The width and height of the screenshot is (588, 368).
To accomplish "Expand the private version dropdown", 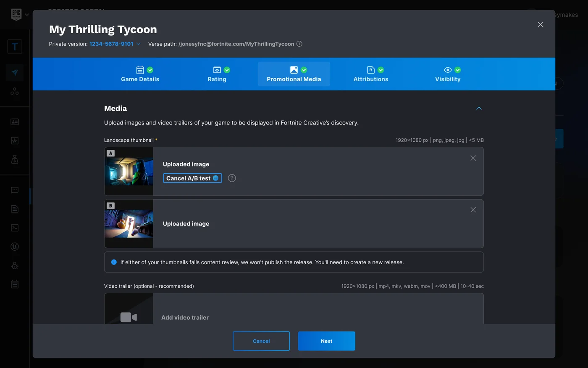I will pos(139,44).
